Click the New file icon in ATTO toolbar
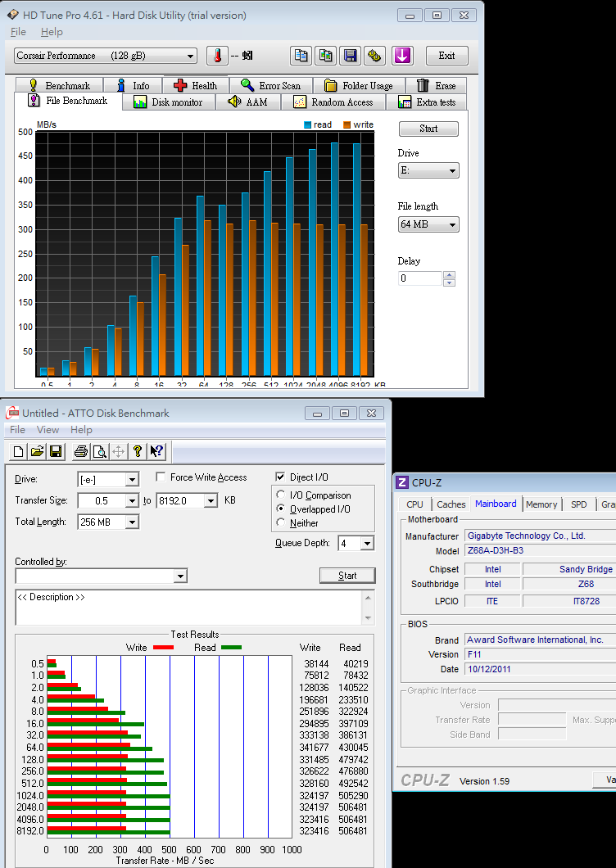Image resolution: width=616 pixels, height=868 pixels. [x=18, y=452]
